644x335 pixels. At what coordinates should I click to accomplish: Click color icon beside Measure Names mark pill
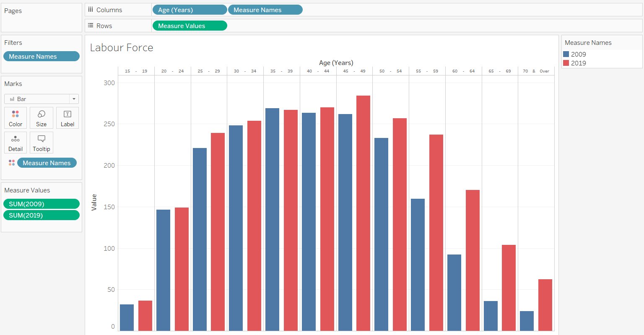[x=12, y=163]
